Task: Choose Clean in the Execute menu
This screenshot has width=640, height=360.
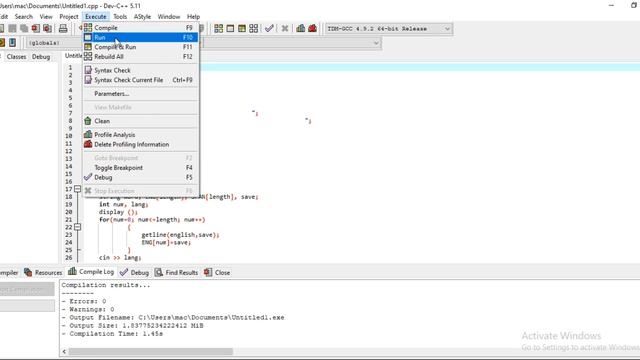Action: click(x=141, y=121)
